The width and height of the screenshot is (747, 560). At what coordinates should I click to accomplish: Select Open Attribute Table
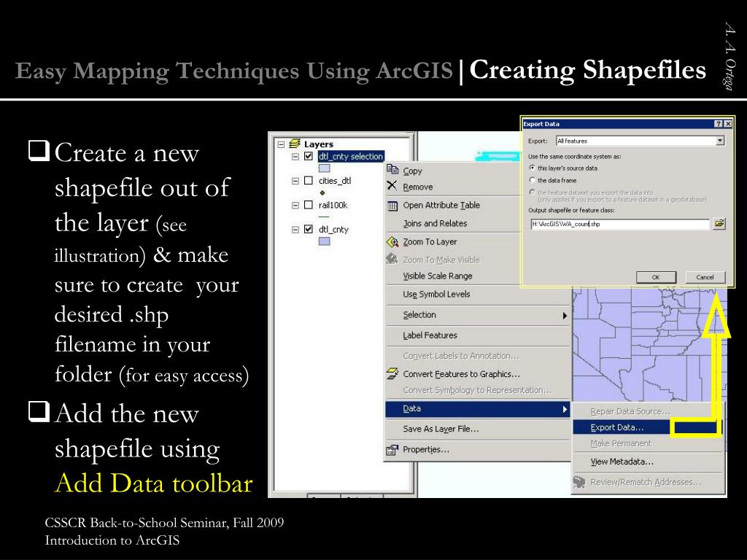(441, 205)
